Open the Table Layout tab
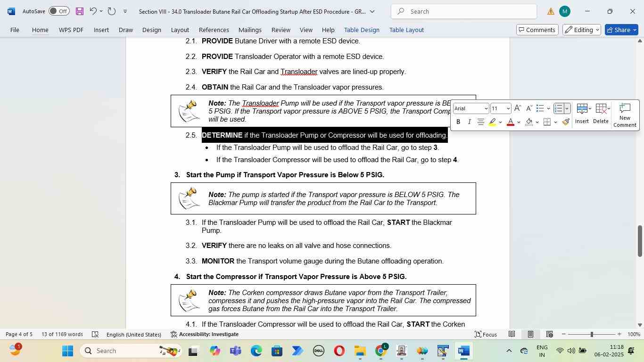Image resolution: width=644 pixels, height=362 pixels. 406,30
